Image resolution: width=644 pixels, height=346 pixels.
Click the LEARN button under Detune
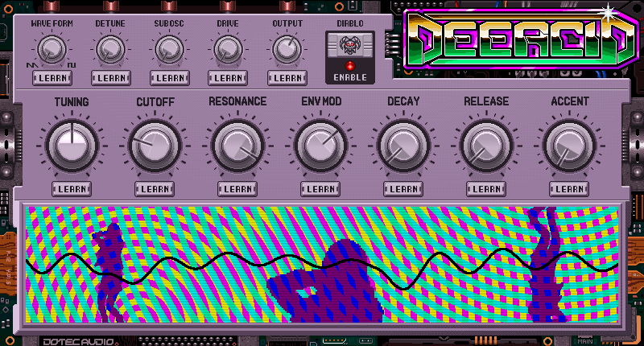(111, 78)
